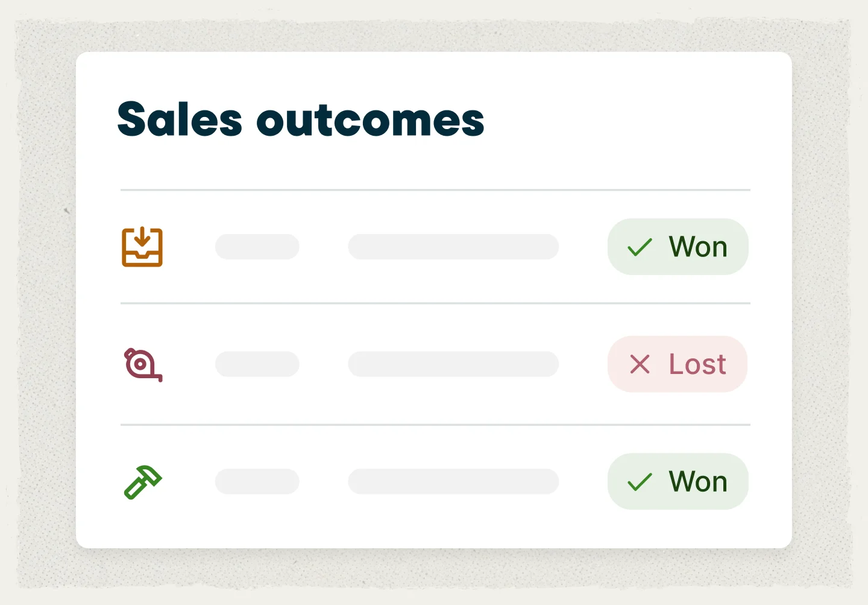Click the checkmark in the inbox row's Won badge
Viewport: 868px width, 605px height.
pos(640,247)
